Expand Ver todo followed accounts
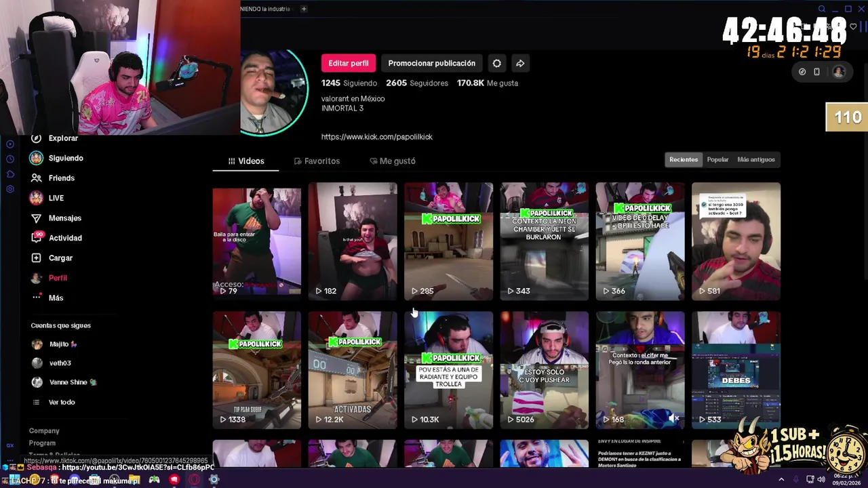Image resolution: width=868 pixels, height=488 pixels. 54,402
